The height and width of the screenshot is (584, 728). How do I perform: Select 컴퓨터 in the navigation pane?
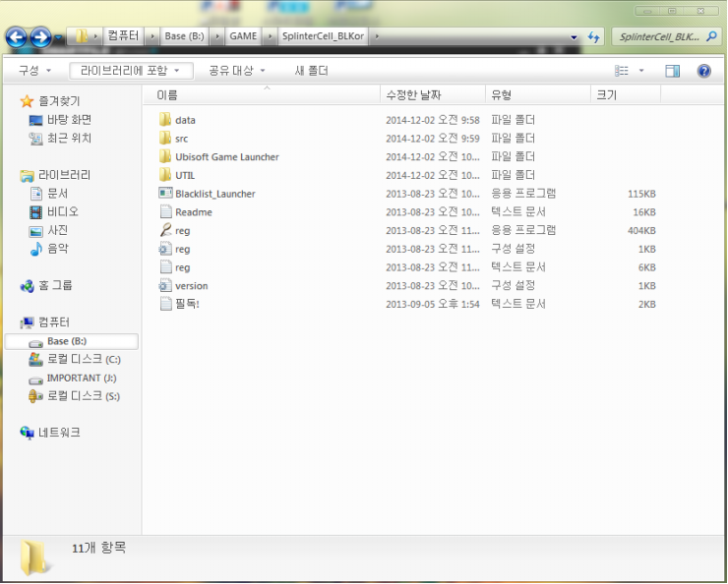point(45,321)
